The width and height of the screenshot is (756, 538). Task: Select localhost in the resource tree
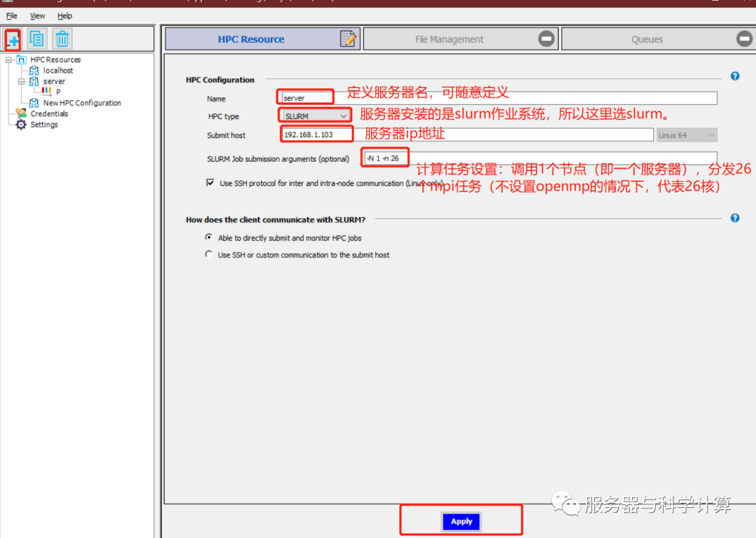pyautogui.click(x=58, y=71)
